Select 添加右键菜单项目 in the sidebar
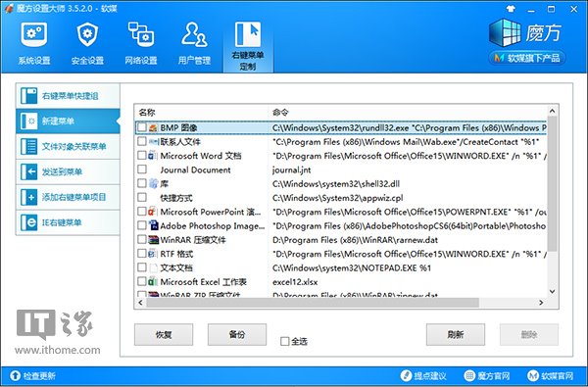This screenshot has height=387, width=588. (68, 197)
